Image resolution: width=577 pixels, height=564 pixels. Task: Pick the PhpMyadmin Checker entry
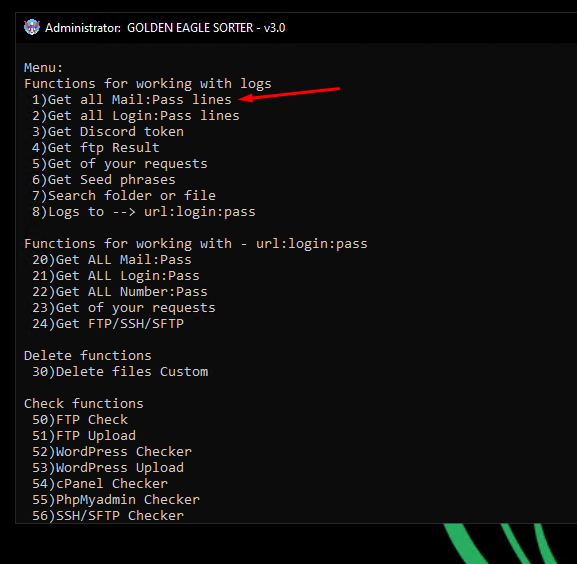116,500
